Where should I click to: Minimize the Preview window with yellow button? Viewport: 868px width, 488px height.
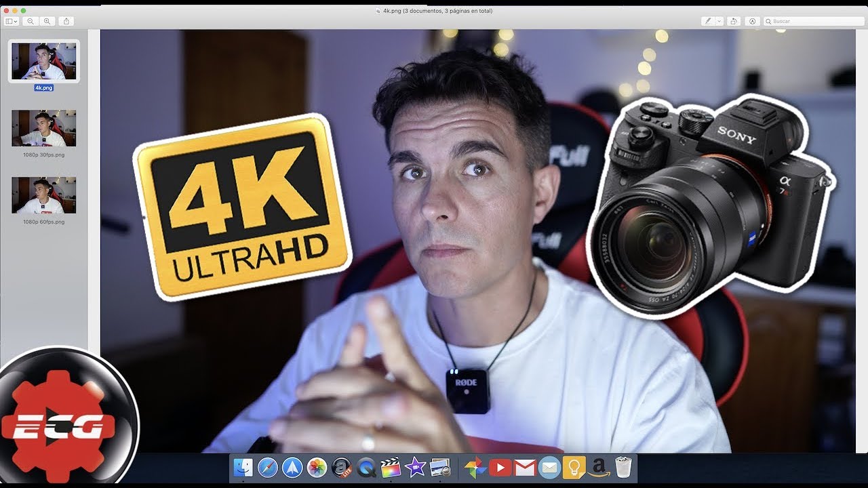point(15,11)
